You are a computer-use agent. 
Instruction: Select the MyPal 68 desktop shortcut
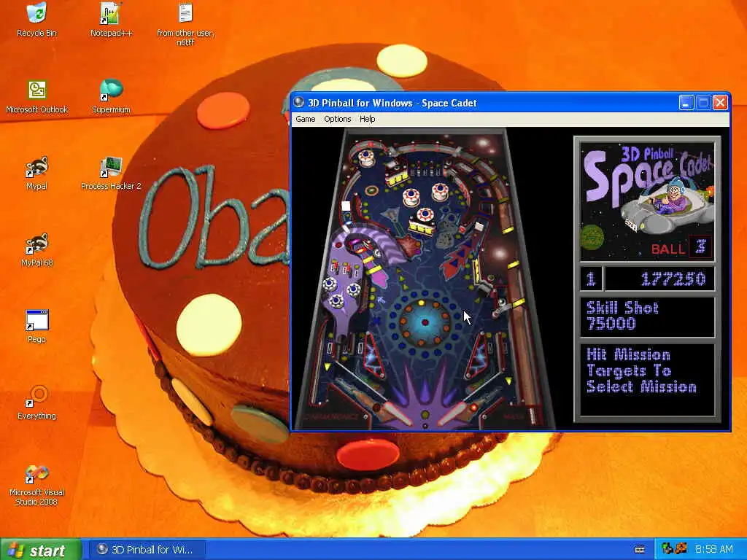pyautogui.click(x=36, y=250)
